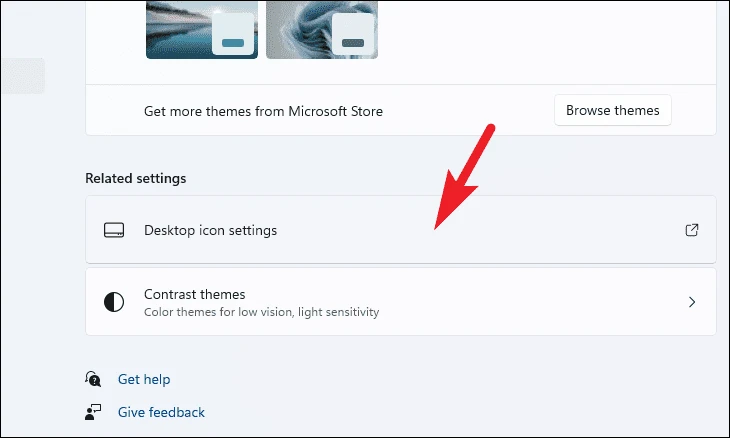Click the Get help headset icon
The height and width of the screenshot is (438, 730).
93,379
